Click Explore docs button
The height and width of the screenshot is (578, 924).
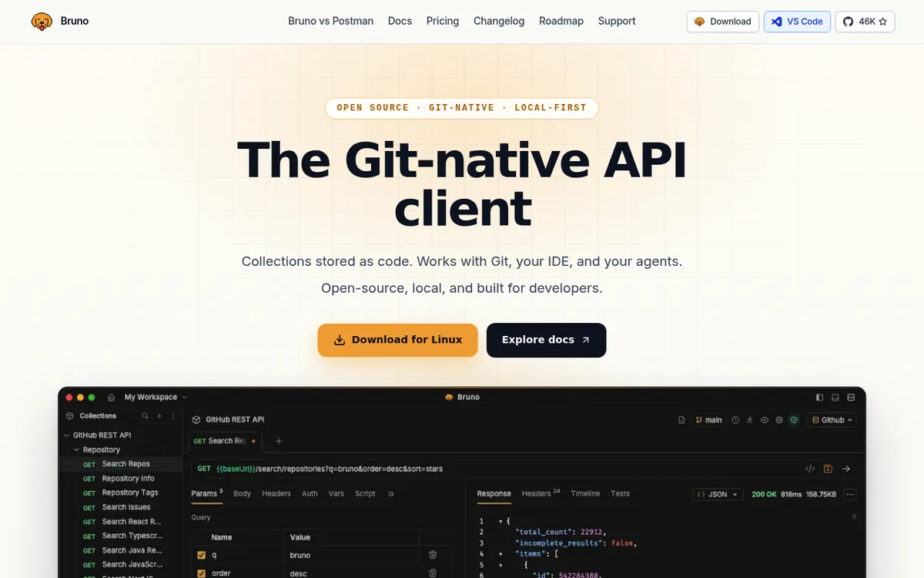(546, 340)
